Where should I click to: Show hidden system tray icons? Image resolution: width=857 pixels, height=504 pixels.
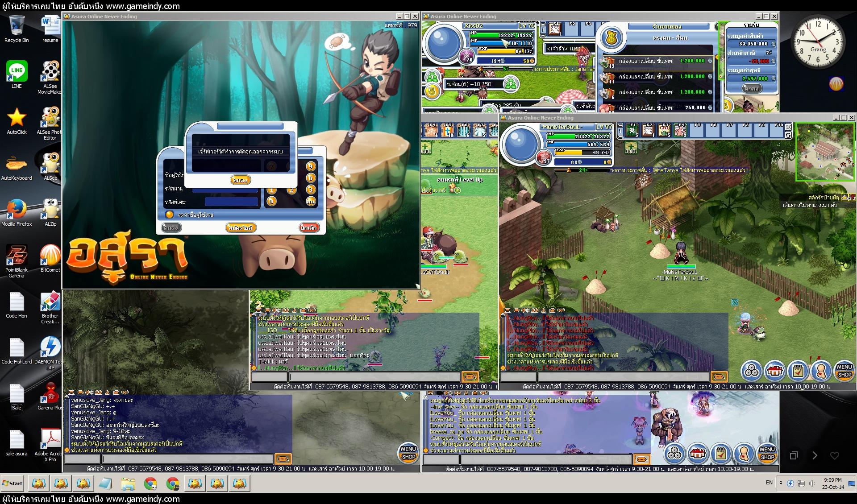[781, 483]
